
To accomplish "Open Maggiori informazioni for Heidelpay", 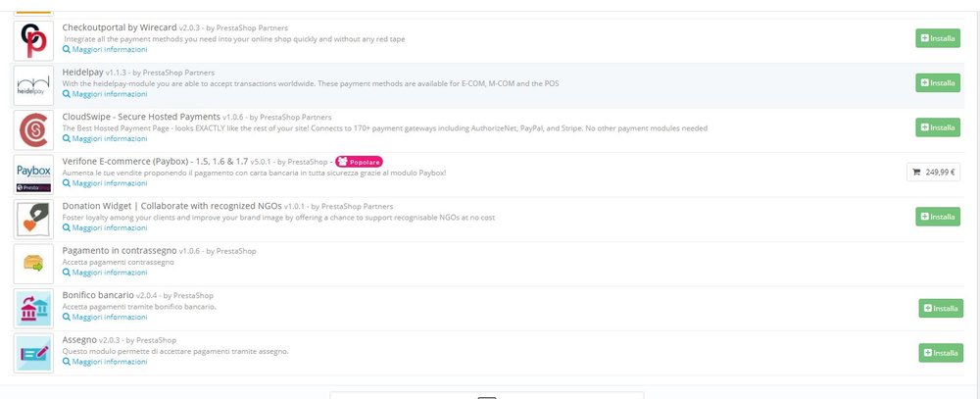I will pos(105,94).
